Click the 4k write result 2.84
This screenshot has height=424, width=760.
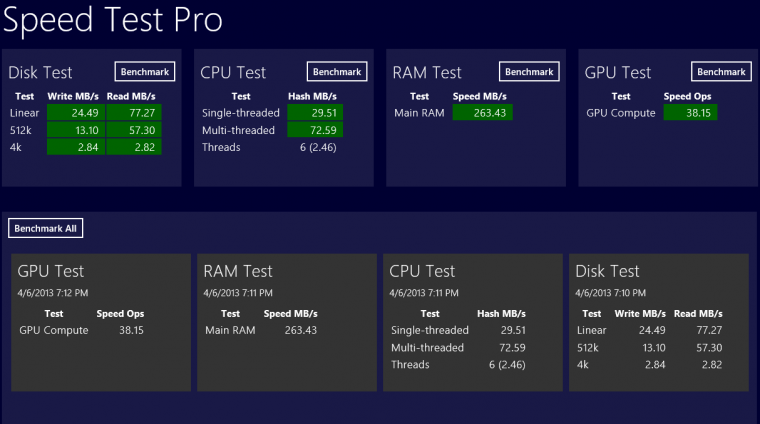click(x=78, y=147)
